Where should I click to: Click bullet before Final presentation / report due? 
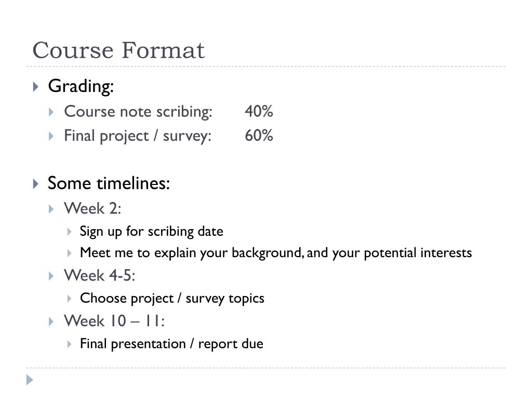coord(69,344)
